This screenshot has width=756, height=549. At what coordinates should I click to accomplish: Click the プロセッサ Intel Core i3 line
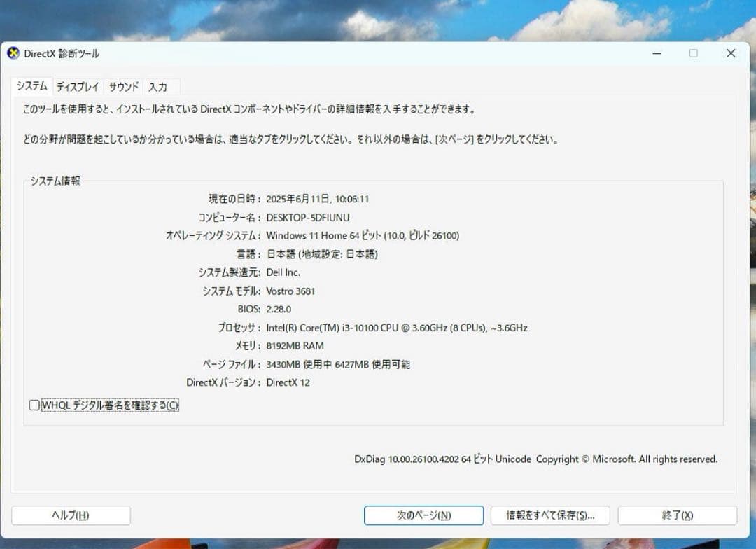(x=395, y=327)
